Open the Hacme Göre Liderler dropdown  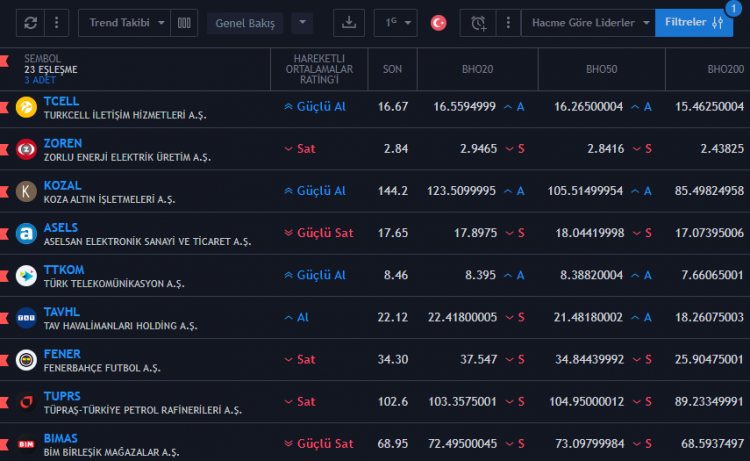[588, 23]
